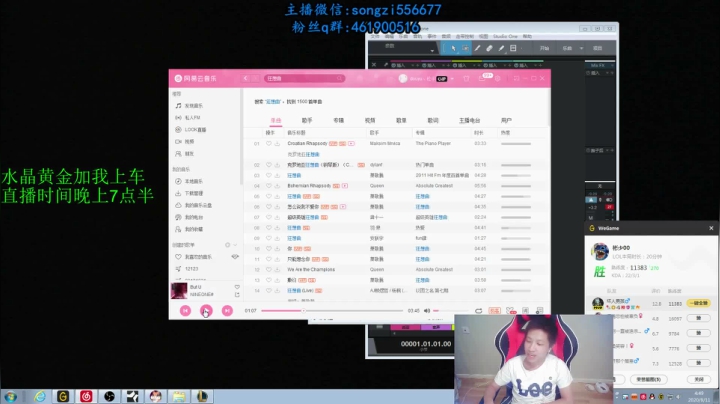Open the skin (shirt) icon in NetEase title bar
This screenshot has width=720, height=404.
click(466, 79)
